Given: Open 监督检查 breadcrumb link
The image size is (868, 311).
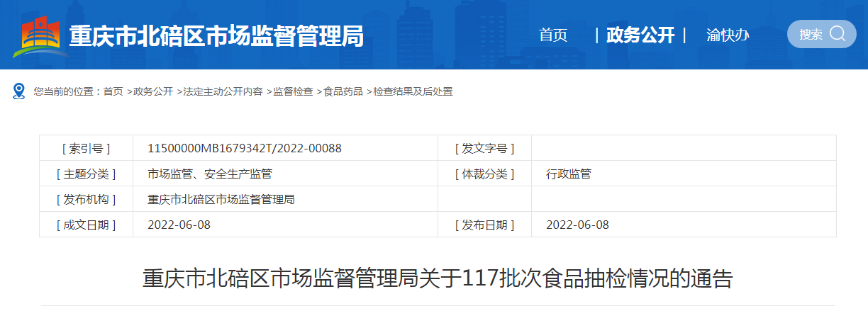Looking at the screenshot, I should 294,91.
